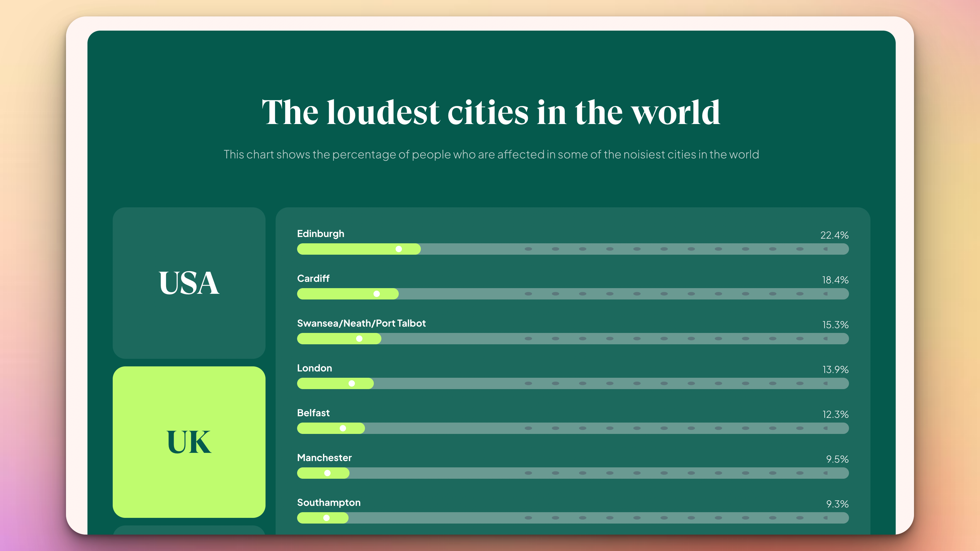Select the USA country tab
980x551 pixels.
pyautogui.click(x=189, y=283)
